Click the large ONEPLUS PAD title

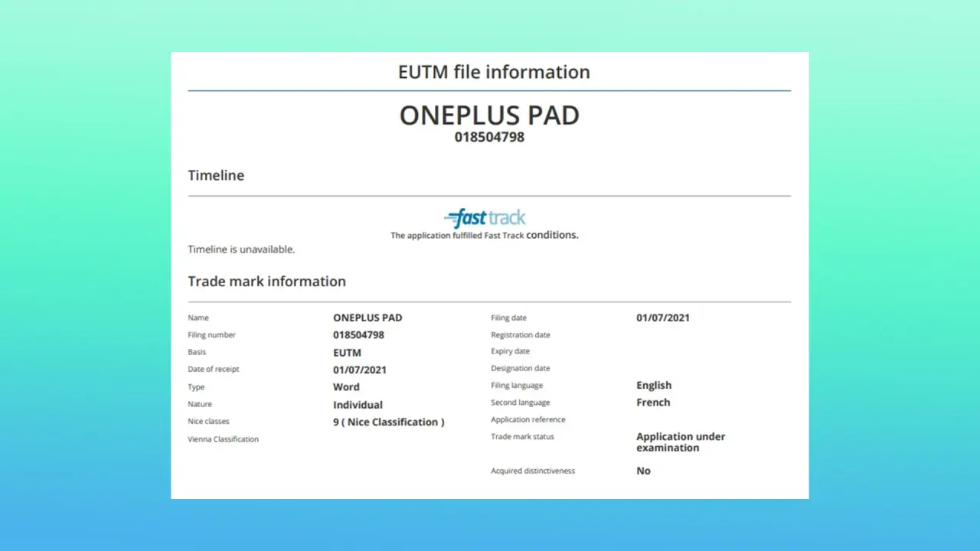pos(489,116)
